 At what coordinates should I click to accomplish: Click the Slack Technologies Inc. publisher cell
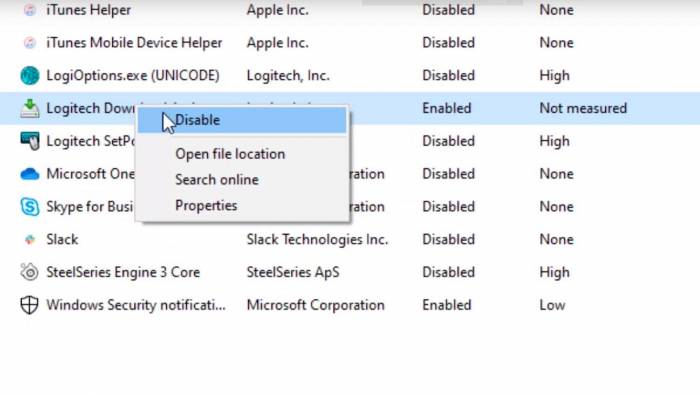(x=317, y=240)
